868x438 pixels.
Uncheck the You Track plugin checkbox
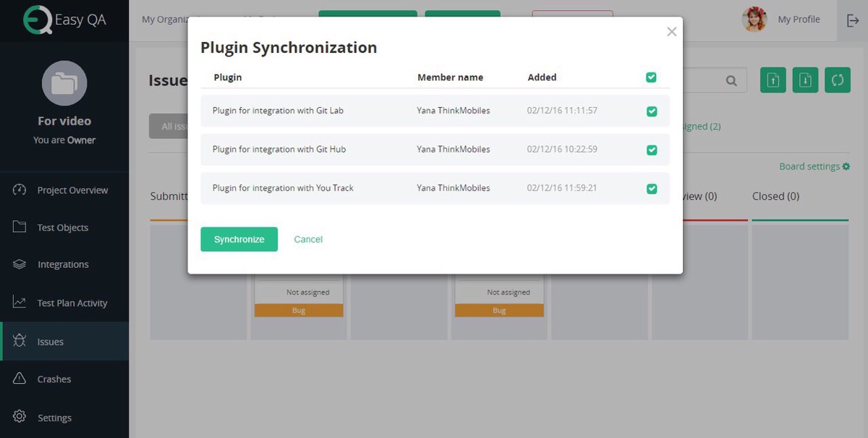[x=652, y=188]
